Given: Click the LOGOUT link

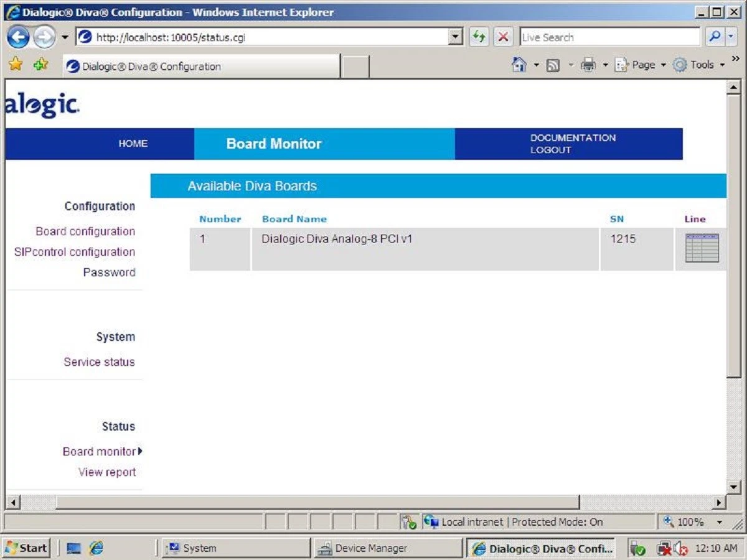Looking at the screenshot, I should (551, 150).
